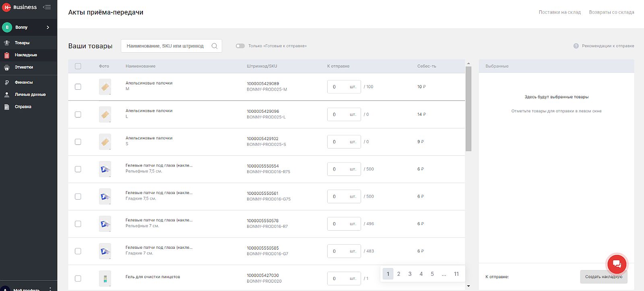Check Рельефные 7,5 см patches row

(78, 169)
